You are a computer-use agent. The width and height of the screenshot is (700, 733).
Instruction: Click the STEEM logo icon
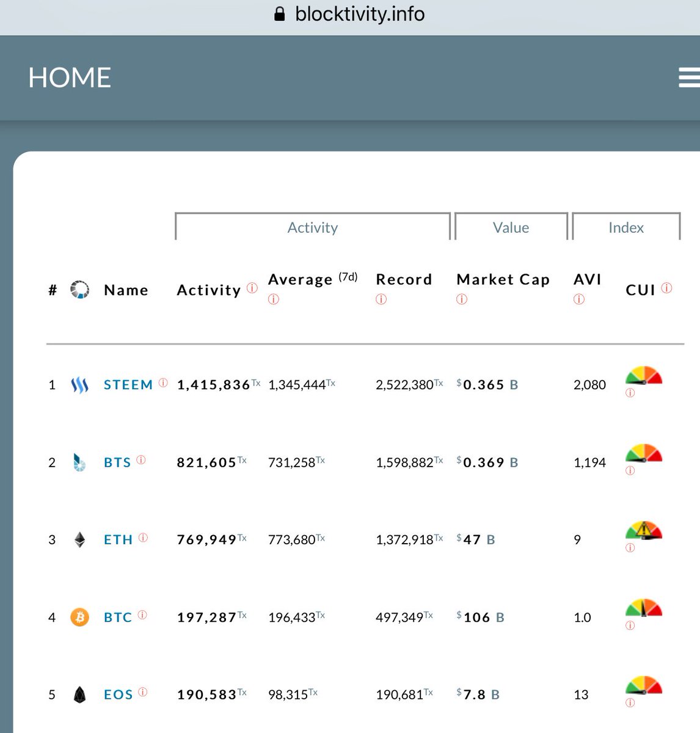(80, 385)
